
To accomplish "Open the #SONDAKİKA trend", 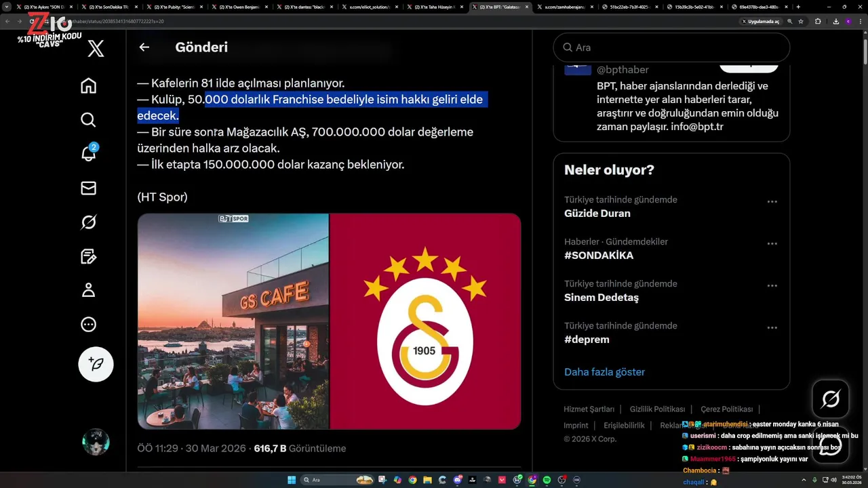I will [599, 256].
